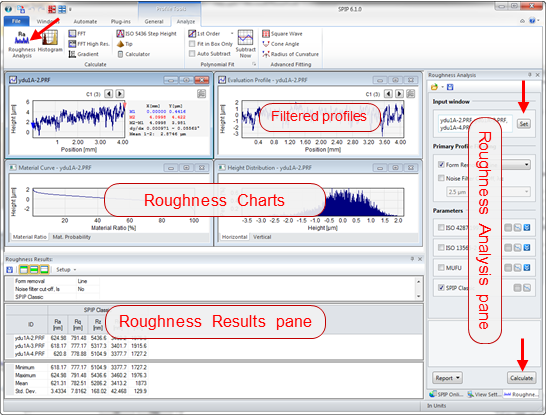Open quick access toolbar customize arrow
The image size is (547, 415).
[x=70, y=9]
